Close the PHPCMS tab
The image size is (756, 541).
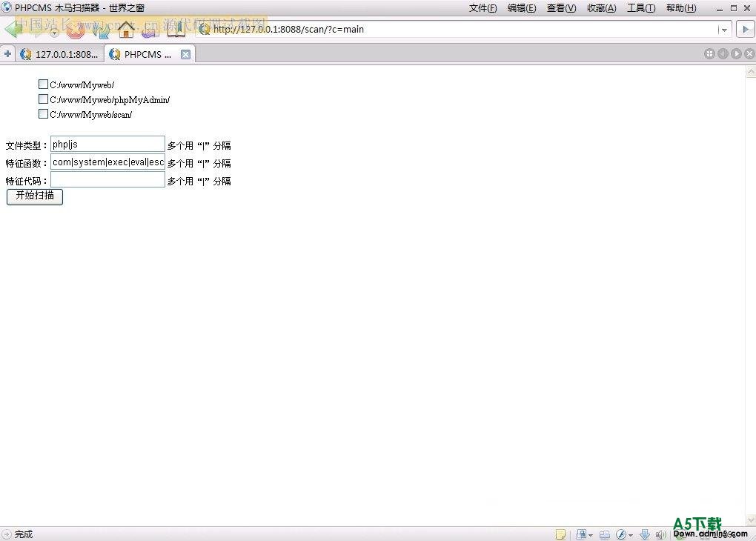tap(185, 55)
